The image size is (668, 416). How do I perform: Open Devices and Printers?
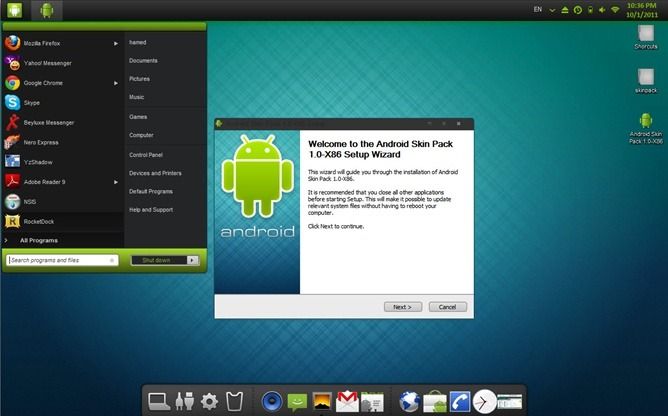tap(155, 173)
